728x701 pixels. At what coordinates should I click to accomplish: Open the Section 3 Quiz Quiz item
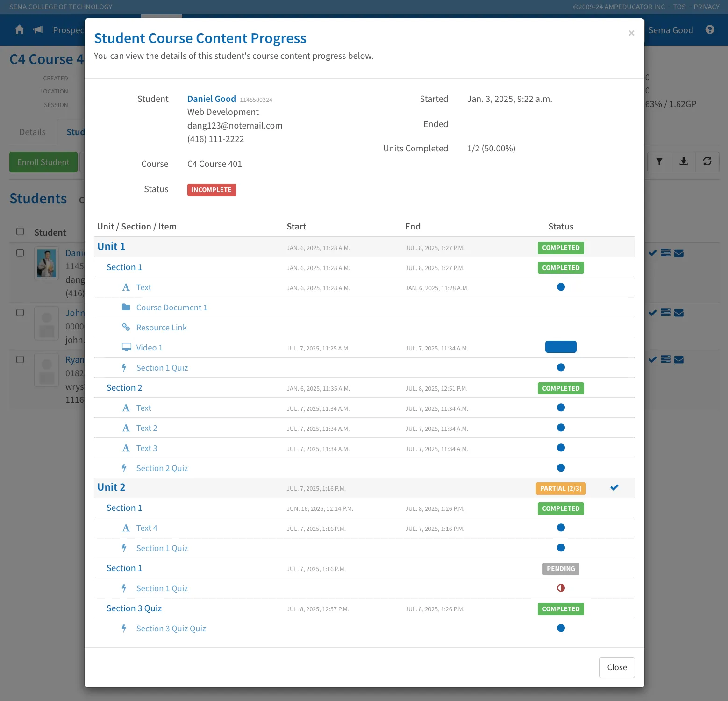(171, 629)
